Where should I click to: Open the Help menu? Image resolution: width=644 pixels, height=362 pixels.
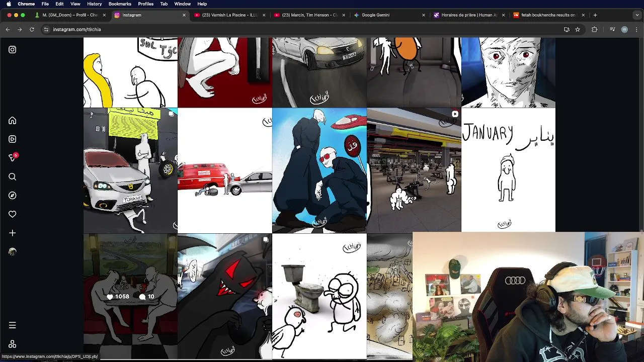pos(202,4)
